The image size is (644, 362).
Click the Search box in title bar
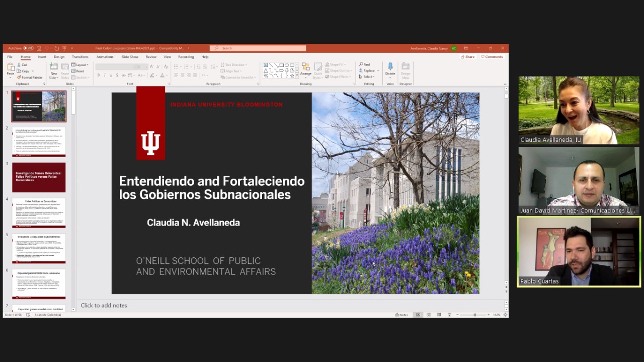(x=258, y=48)
